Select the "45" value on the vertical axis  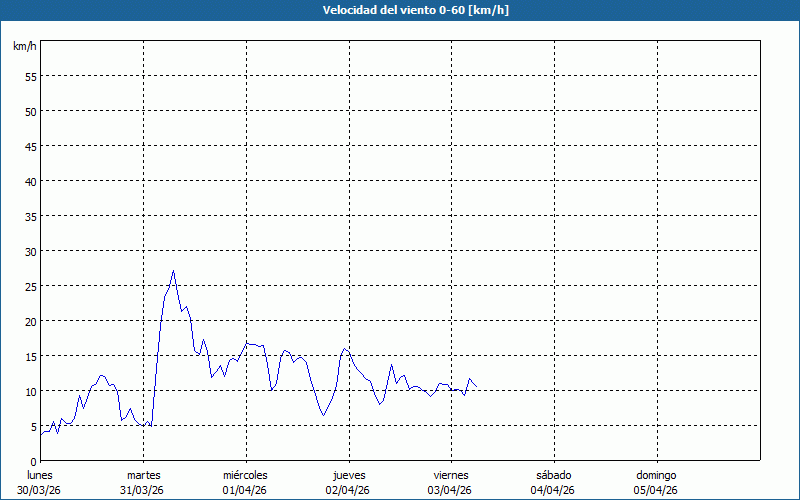pos(30,146)
